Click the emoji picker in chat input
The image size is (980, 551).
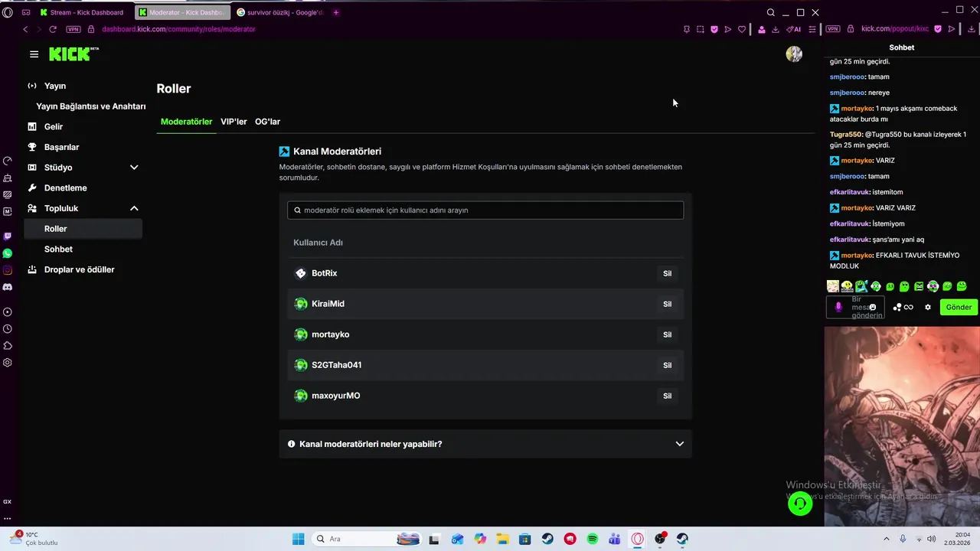click(x=873, y=307)
